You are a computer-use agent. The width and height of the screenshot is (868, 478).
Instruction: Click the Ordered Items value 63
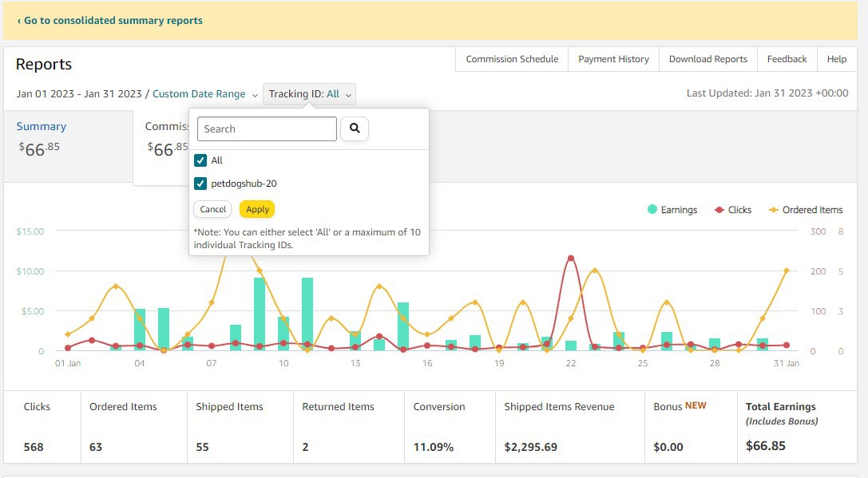[96, 447]
